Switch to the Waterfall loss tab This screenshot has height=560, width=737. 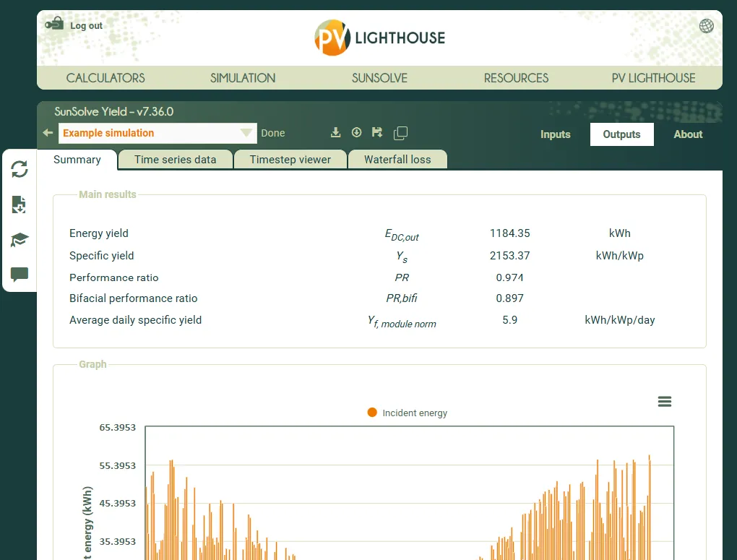(x=397, y=160)
